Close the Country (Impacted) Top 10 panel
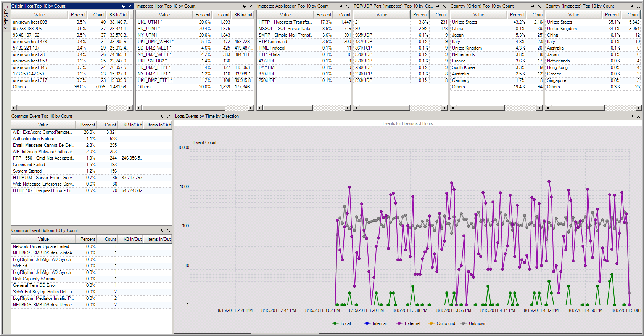The image size is (644, 336). tap(638, 6)
